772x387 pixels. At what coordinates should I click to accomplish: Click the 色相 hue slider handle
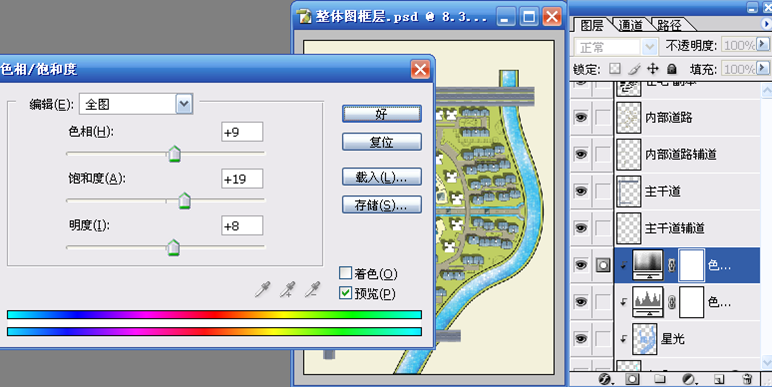click(x=174, y=154)
